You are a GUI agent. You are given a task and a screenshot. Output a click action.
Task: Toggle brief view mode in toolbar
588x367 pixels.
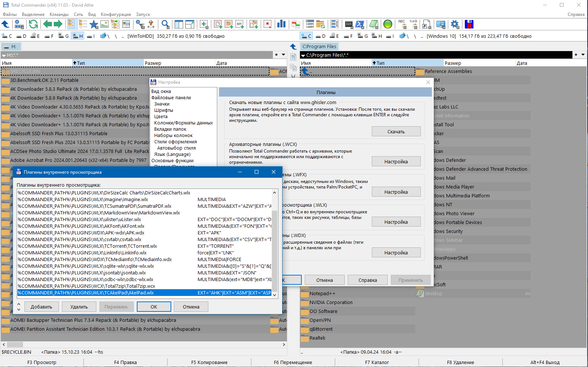click(72, 24)
